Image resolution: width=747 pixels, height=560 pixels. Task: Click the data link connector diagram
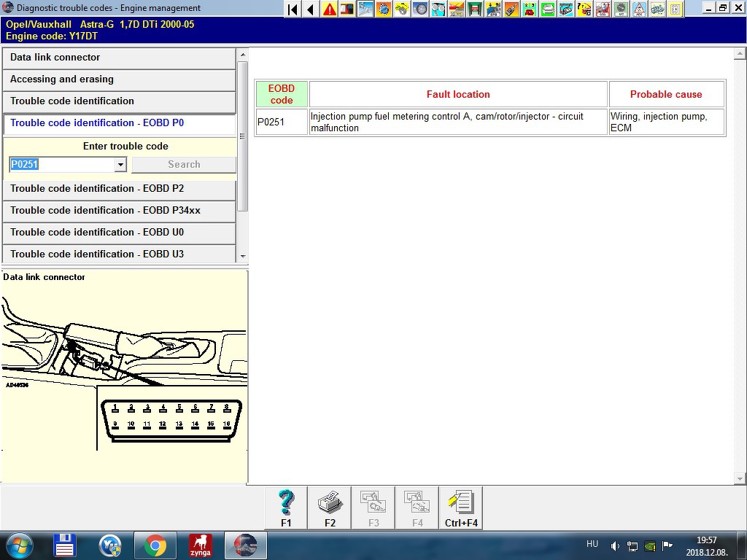pos(124,374)
